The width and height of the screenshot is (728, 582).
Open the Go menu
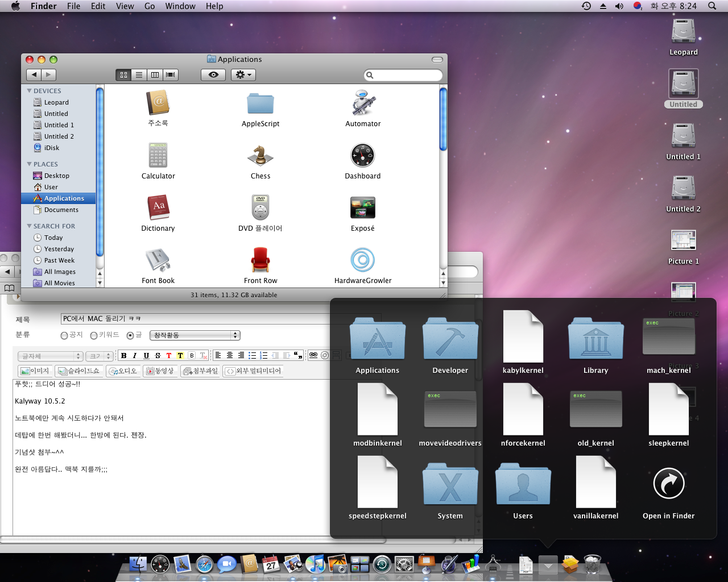(x=150, y=6)
